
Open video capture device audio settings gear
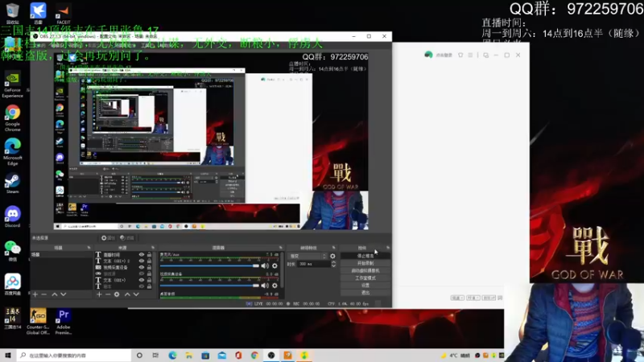(x=275, y=286)
